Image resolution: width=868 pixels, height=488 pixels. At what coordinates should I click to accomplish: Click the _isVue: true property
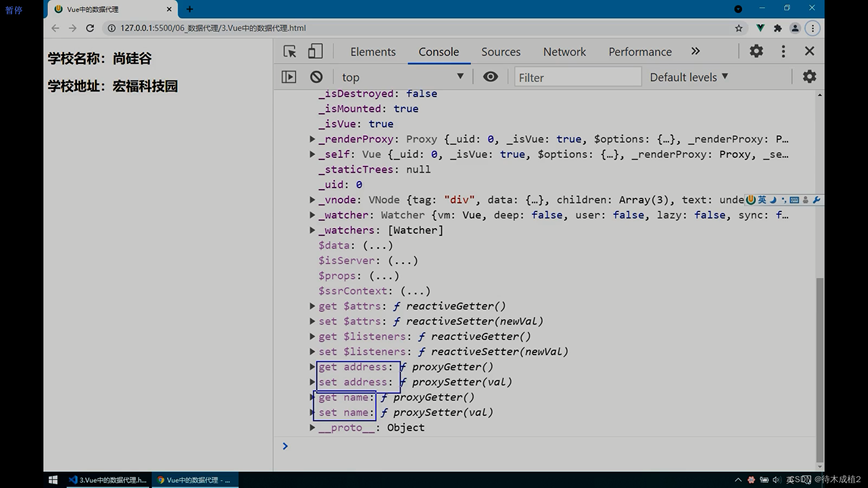[356, 124]
